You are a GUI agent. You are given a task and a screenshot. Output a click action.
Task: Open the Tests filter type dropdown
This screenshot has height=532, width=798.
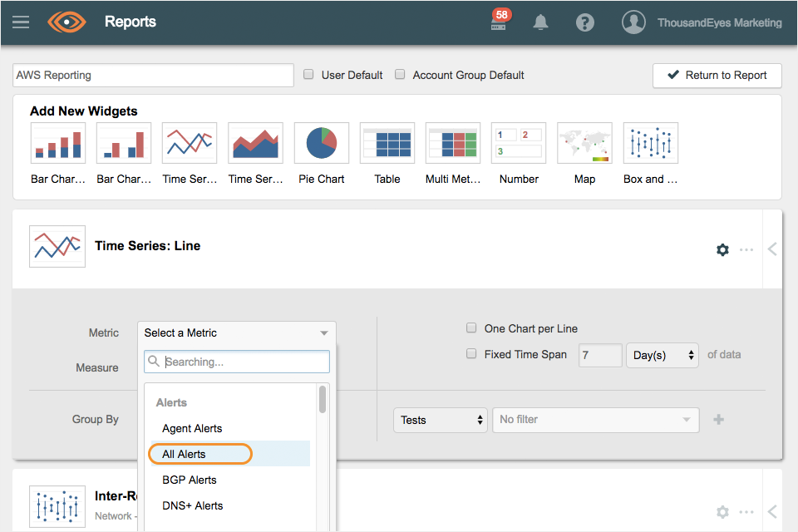[440, 420]
